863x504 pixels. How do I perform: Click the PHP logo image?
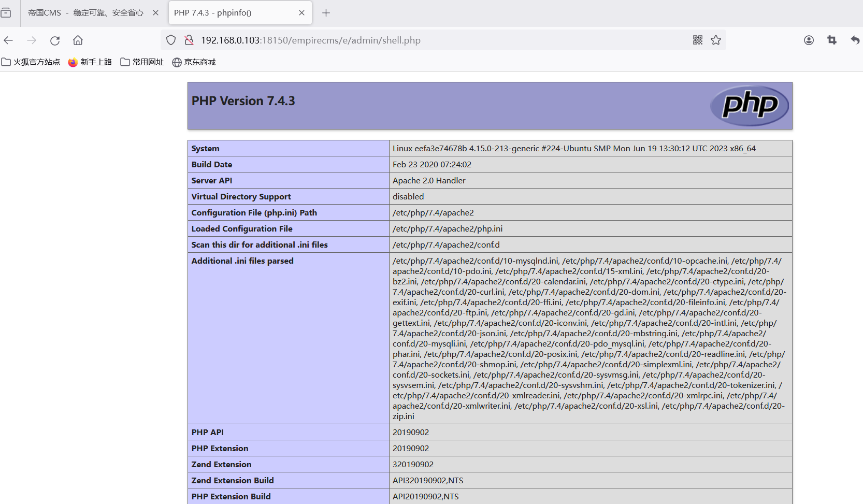point(749,106)
